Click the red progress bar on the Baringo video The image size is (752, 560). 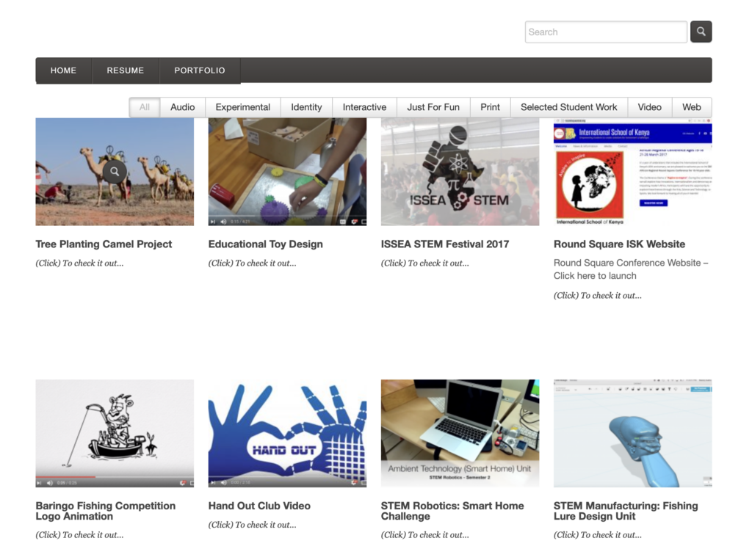pos(66,477)
